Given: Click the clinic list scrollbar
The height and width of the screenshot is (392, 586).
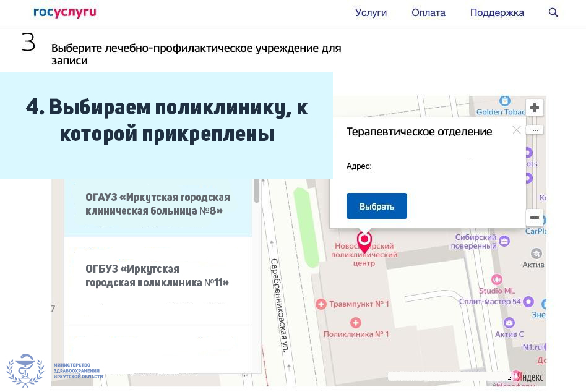Looking at the screenshot, I should tap(257, 191).
